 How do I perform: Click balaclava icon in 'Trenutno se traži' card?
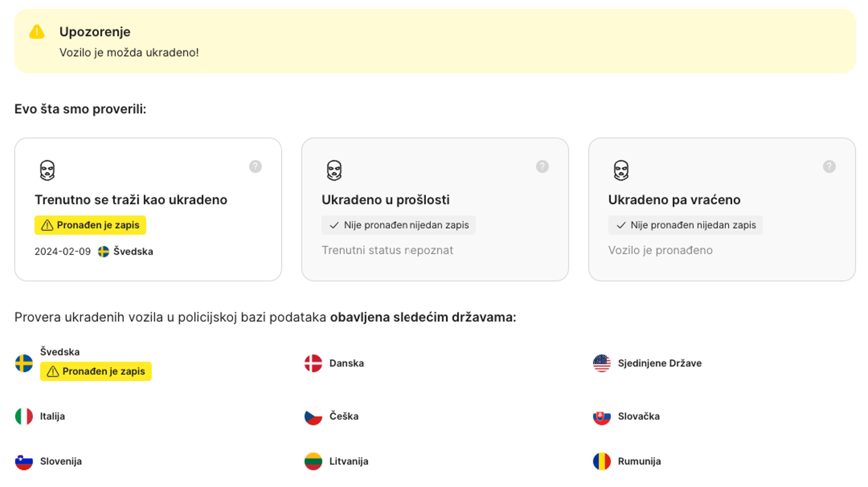pos(47,170)
